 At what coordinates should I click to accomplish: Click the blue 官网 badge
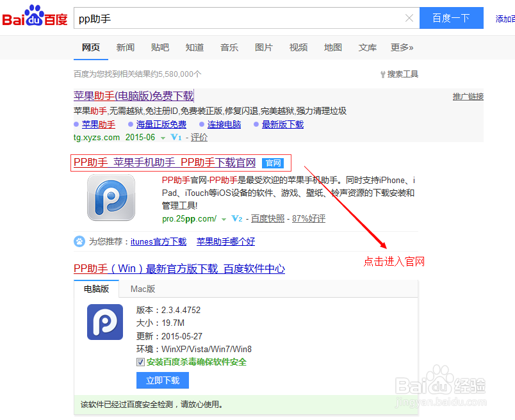point(273,163)
